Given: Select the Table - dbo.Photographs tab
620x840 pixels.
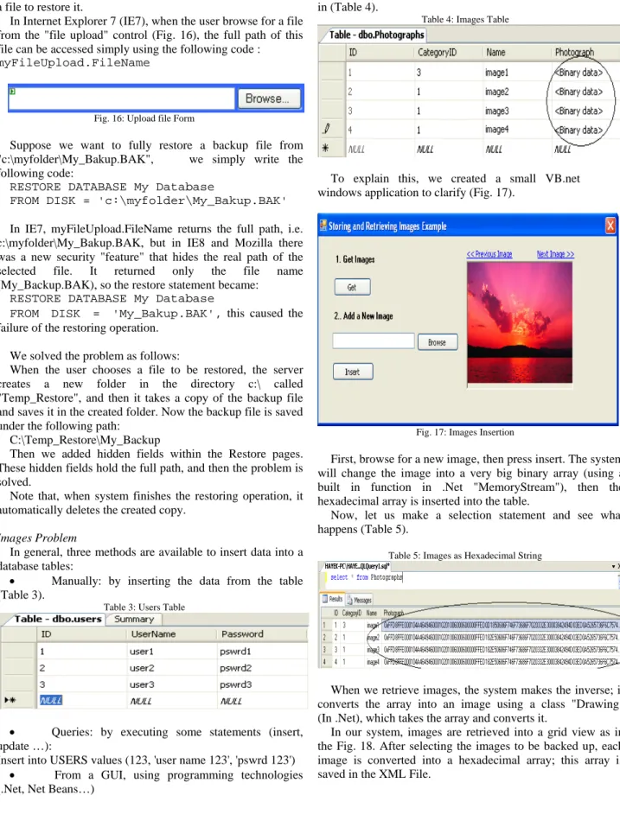Looking at the screenshot, I should tap(376, 35).
